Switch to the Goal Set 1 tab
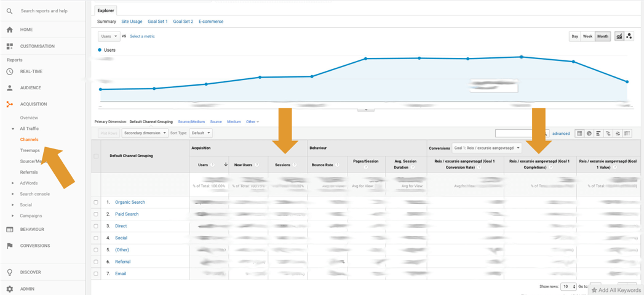The image size is (644, 295). click(x=157, y=22)
